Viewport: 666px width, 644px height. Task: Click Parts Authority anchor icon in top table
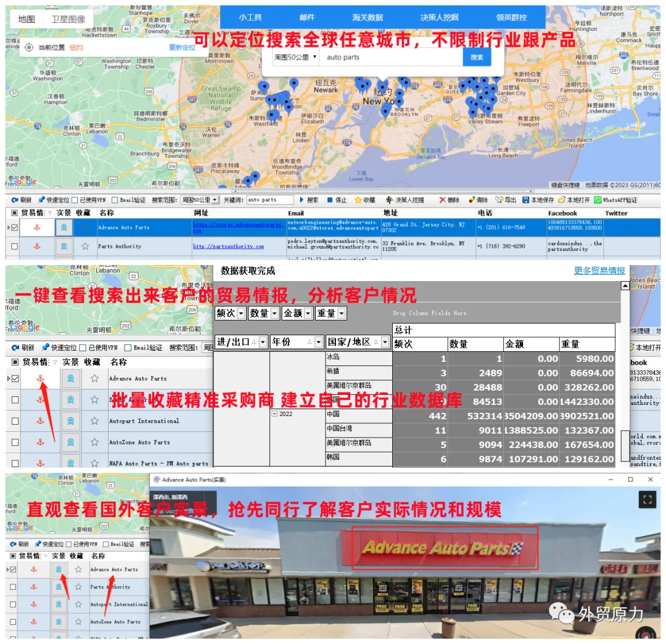click(x=37, y=247)
